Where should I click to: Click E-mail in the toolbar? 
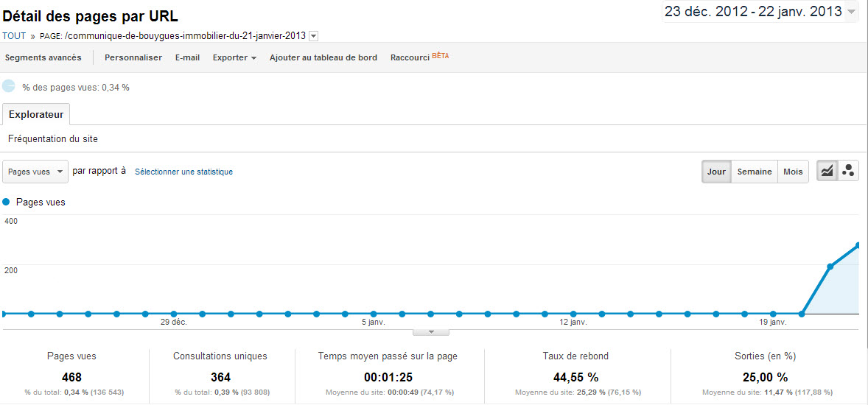[x=187, y=57]
